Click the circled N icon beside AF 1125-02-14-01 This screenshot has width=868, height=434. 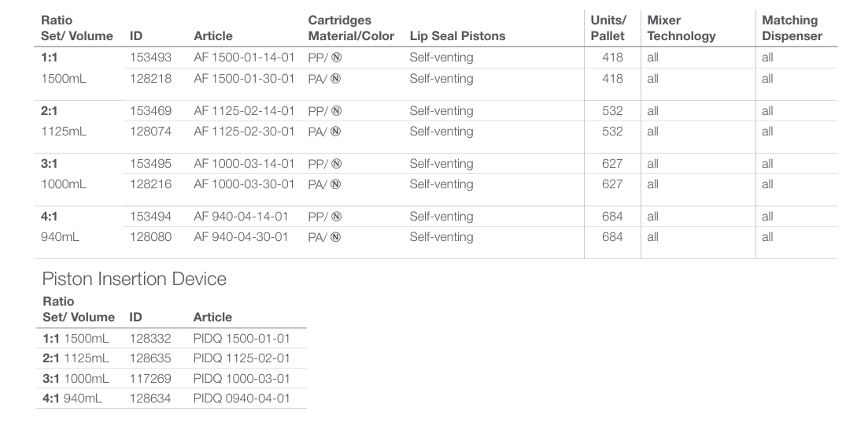pos(336,111)
